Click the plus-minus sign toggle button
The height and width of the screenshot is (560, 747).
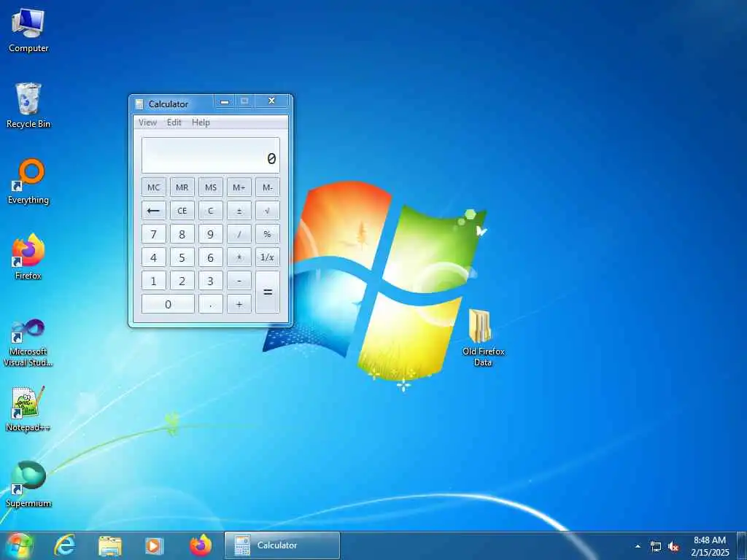click(x=239, y=211)
